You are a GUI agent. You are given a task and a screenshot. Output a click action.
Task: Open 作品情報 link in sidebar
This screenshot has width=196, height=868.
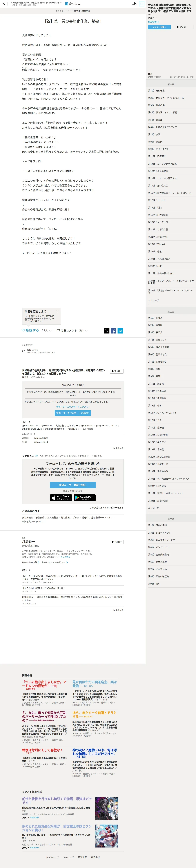(154, 22)
